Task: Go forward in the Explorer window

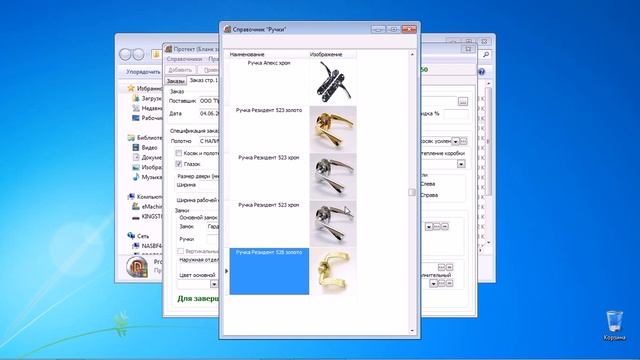Action: [138, 54]
